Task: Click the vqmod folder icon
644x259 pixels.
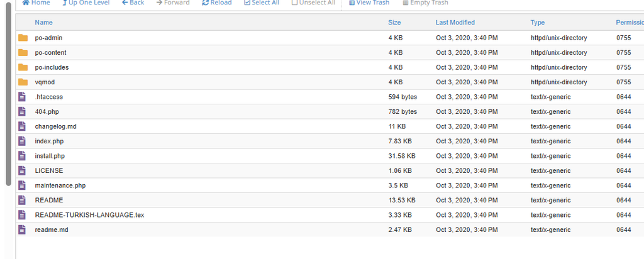Action: (x=23, y=82)
